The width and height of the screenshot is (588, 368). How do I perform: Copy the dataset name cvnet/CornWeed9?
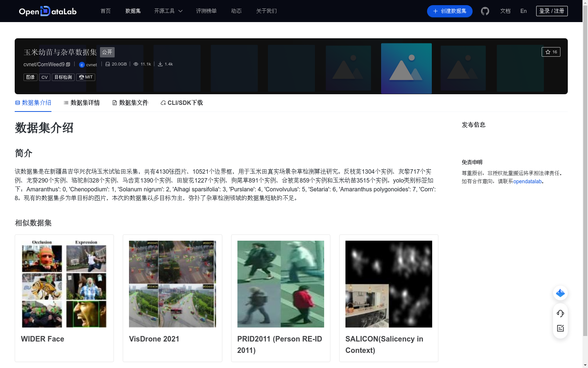pyautogui.click(x=68, y=64)
